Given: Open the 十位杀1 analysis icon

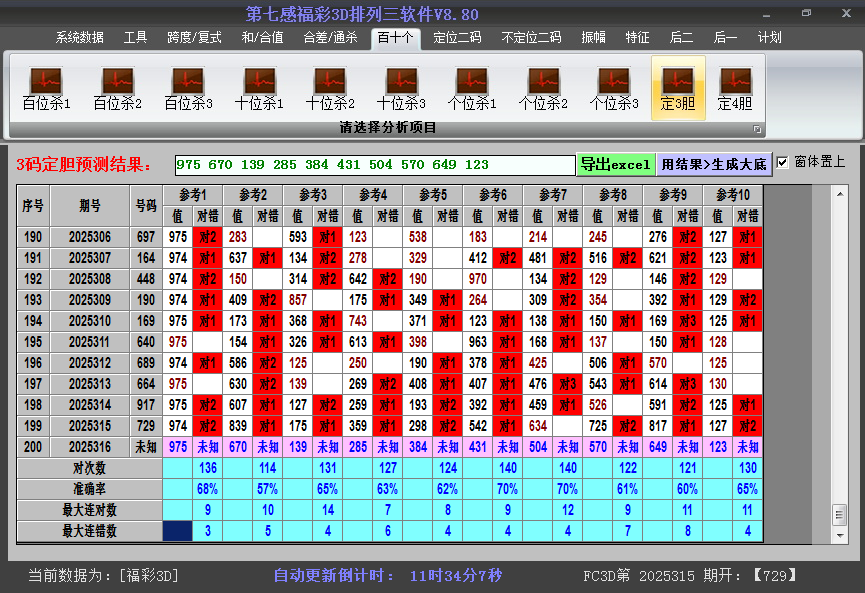Looking at the screenshot, I should coord(259,88).
